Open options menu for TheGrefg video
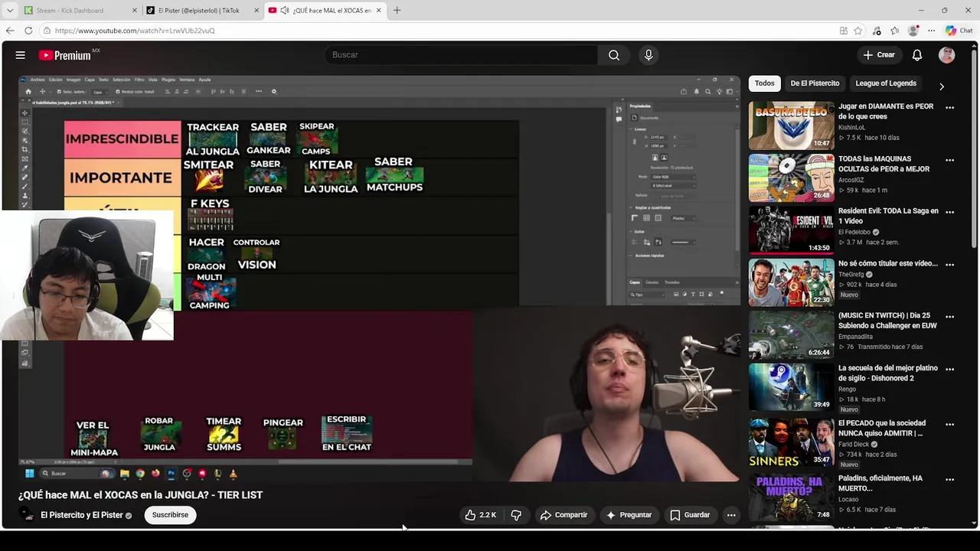This screenshot has height=551, width=980. click(x=949, y=265)
